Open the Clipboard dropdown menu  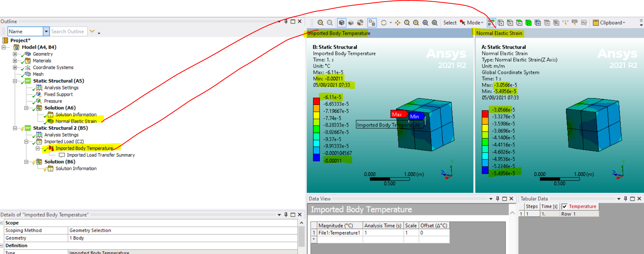click(609, 23)
